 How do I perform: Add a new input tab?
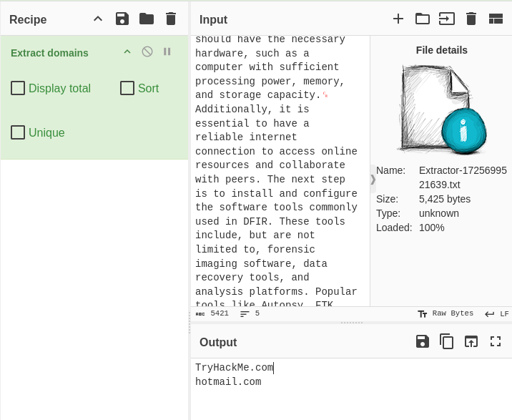point(398,19)
